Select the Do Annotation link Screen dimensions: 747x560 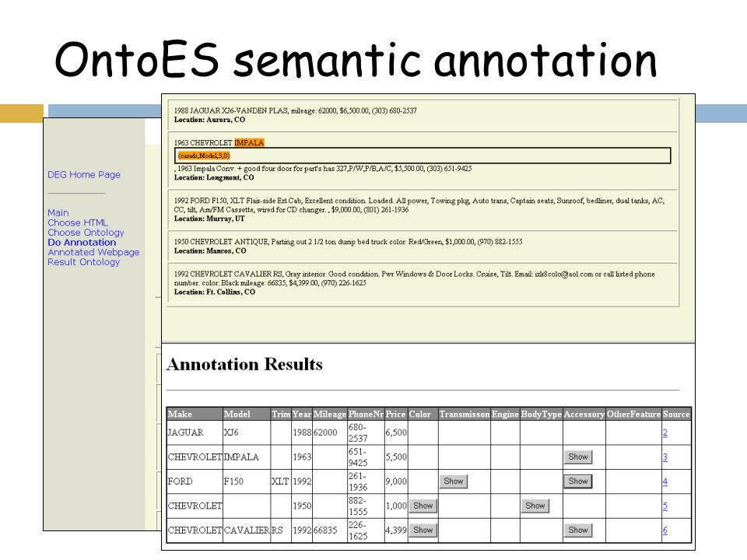tap(82, 243)
